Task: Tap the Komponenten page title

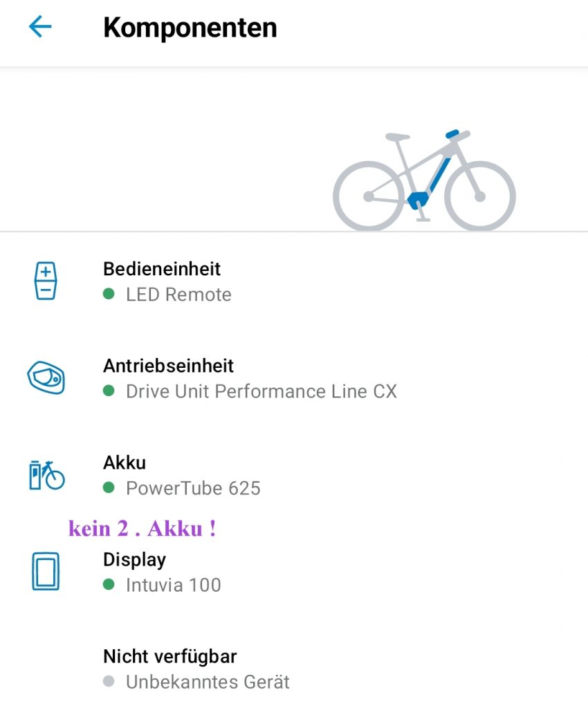Action: [190, 28]
